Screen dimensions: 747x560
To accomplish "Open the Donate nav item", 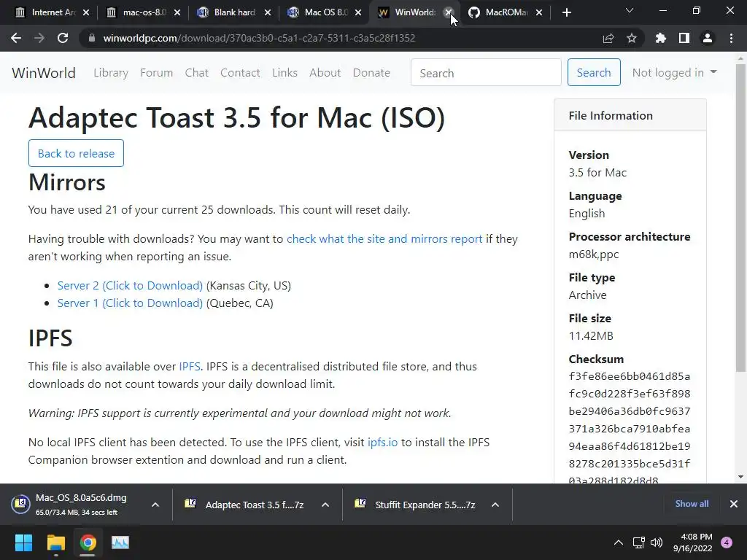I will click(x=371, y=73).
